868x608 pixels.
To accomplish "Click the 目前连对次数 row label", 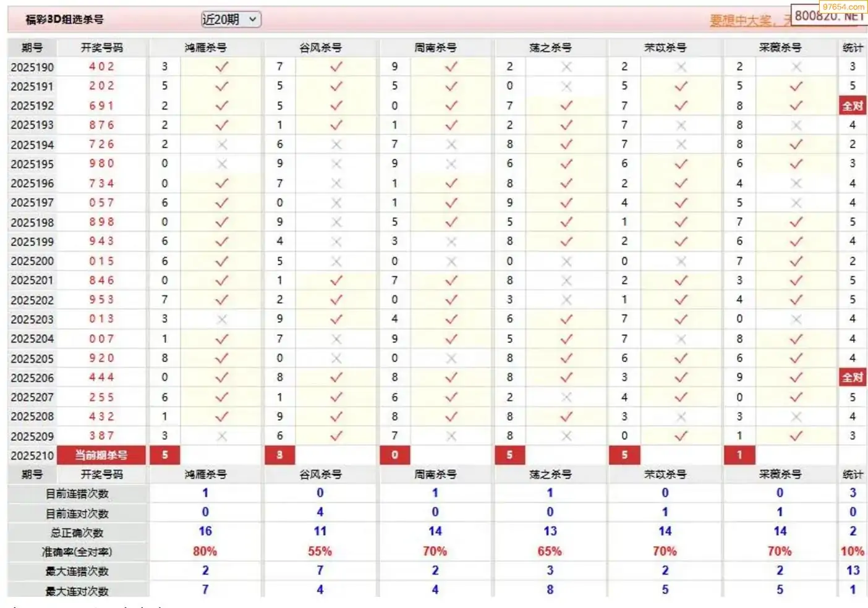I will tap(77, 514).
